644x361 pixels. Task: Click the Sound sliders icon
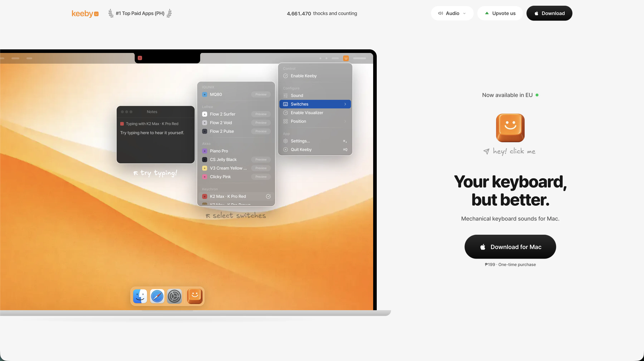[286, 96]
